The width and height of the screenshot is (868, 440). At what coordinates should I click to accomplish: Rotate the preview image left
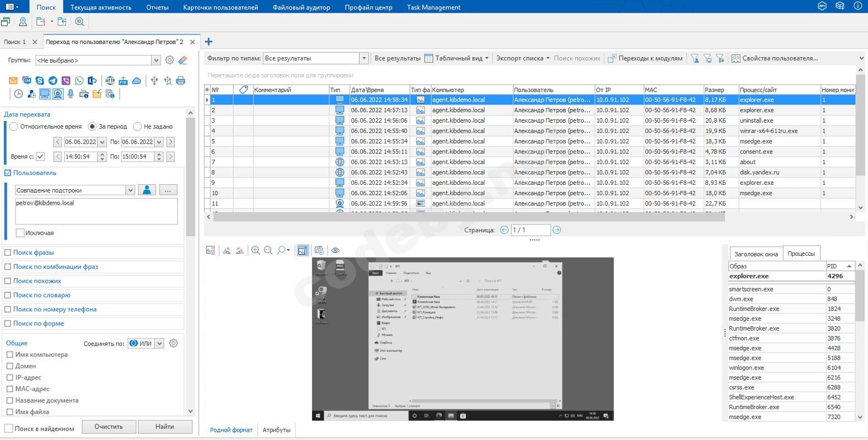click(x=226, y=250)
